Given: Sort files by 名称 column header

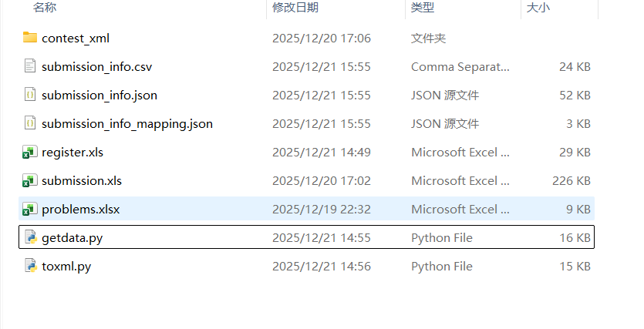Looking at the screenshot, I should coord(45,8).
